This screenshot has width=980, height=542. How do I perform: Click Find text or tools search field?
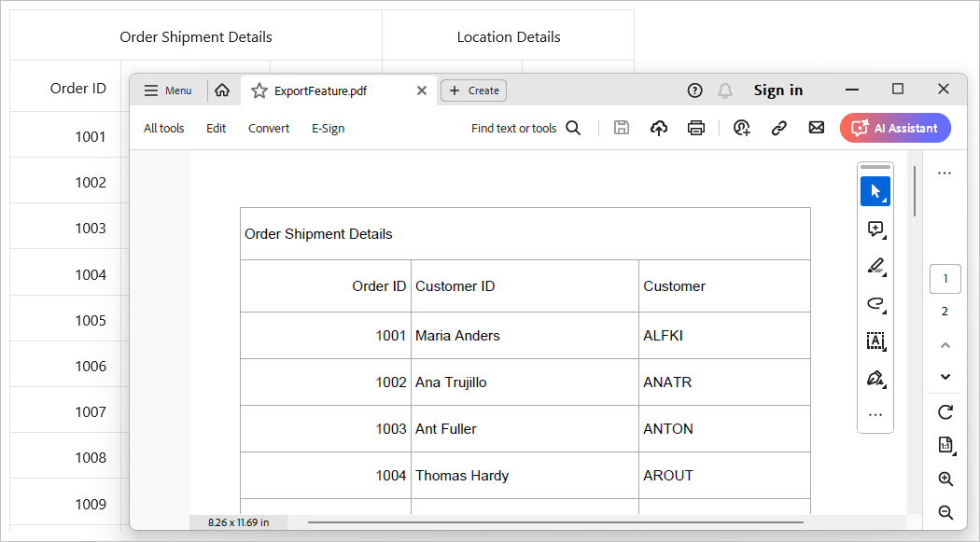tap(525, 129)
